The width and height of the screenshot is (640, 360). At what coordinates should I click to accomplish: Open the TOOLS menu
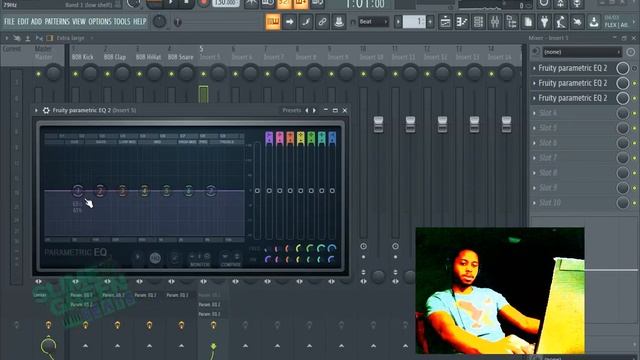pos(122,22)
